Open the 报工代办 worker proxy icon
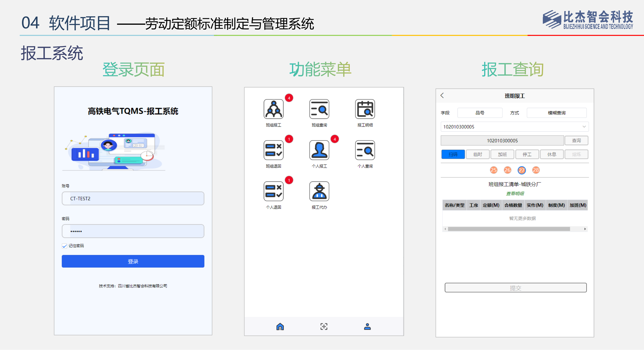The width and height of the screenshot is (644, 350). pos(319,192)
